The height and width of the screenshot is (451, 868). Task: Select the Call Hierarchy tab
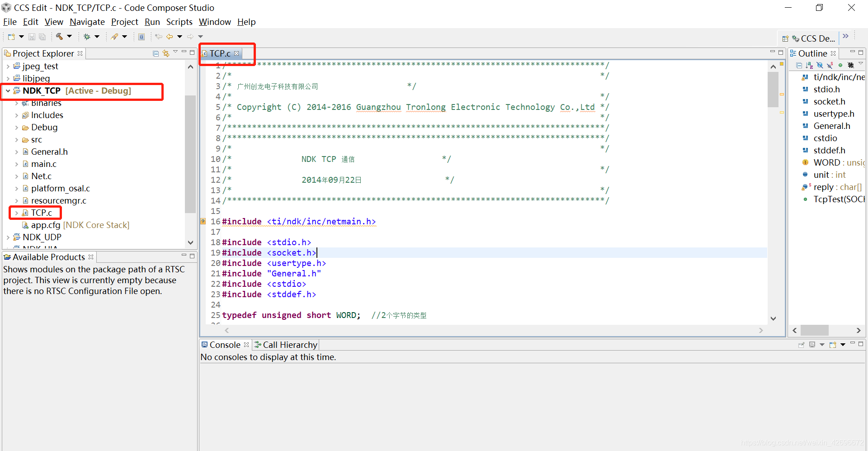(286, 345)
